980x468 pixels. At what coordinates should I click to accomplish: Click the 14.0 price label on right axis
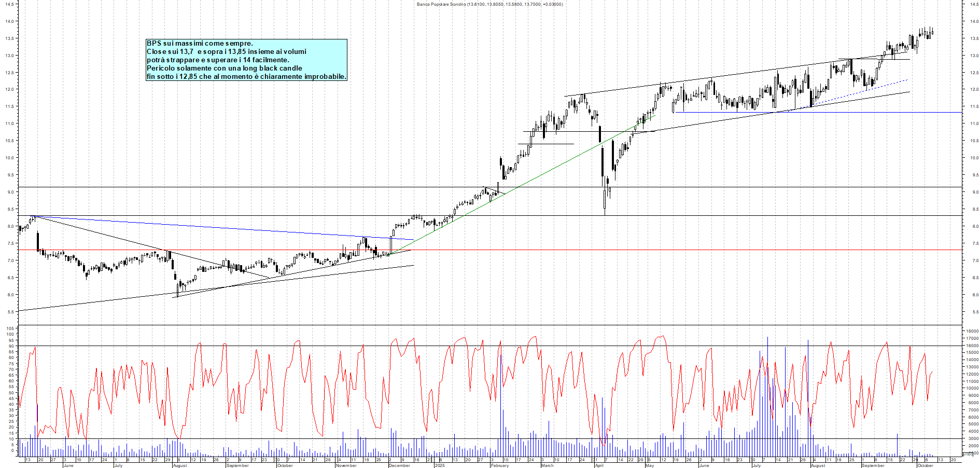(974, 21)
